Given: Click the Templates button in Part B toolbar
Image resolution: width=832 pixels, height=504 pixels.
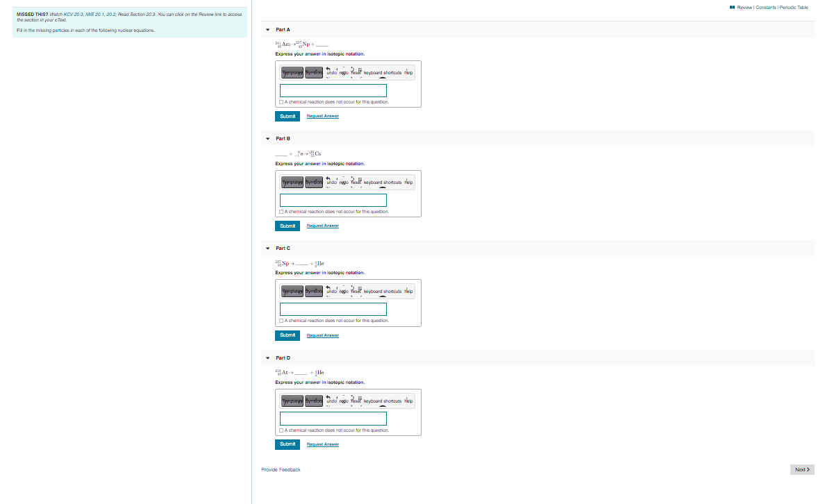Looking at the screenshot, I should 292,183.
